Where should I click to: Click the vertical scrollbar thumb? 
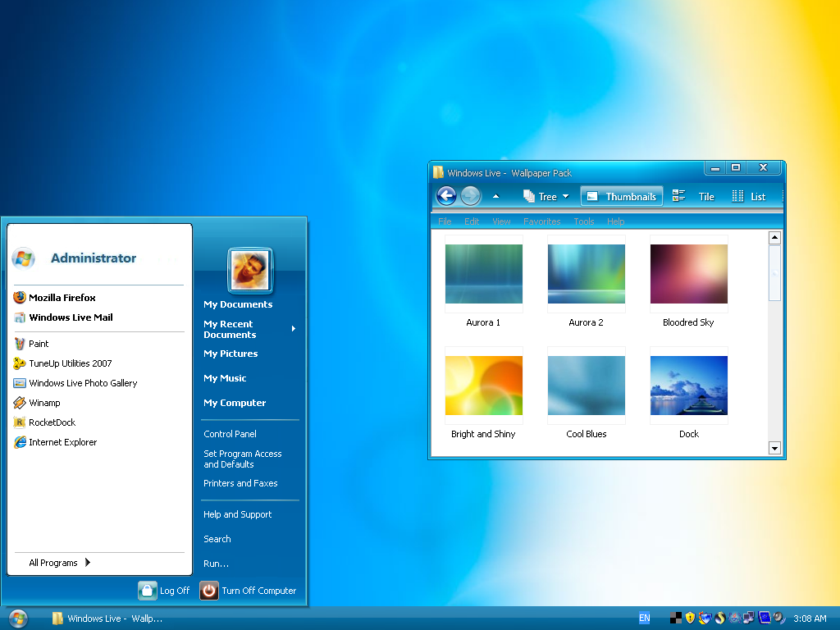tap(774, 273)
